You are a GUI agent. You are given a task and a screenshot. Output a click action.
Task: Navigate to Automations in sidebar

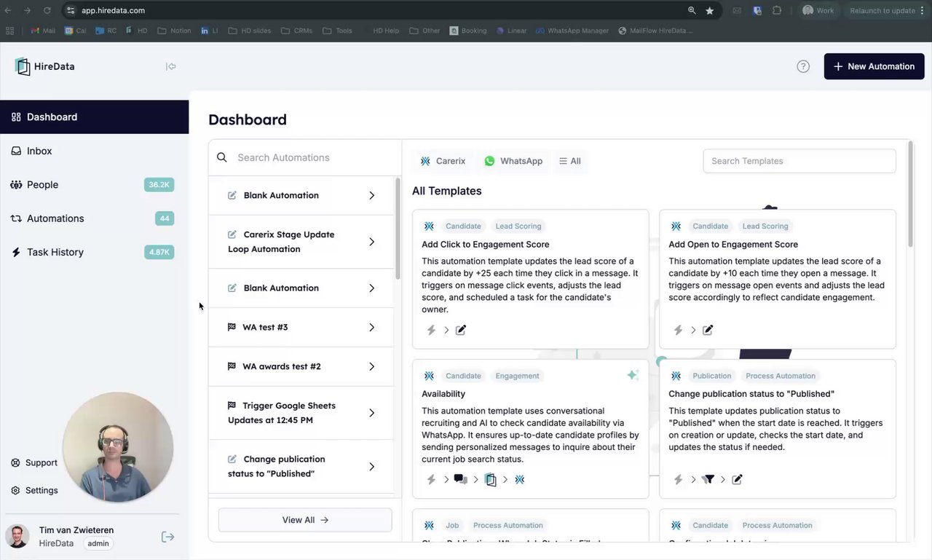click(55, 218)
